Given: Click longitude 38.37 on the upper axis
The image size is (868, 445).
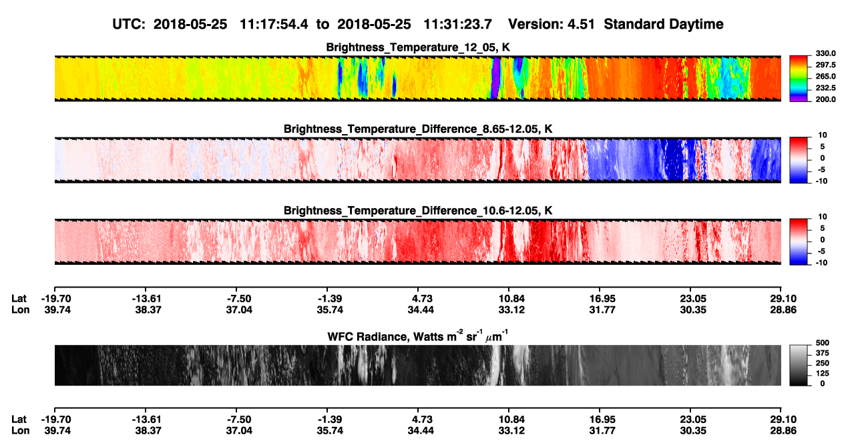Looking at the screenshot, I should click(x=146, y=310).
